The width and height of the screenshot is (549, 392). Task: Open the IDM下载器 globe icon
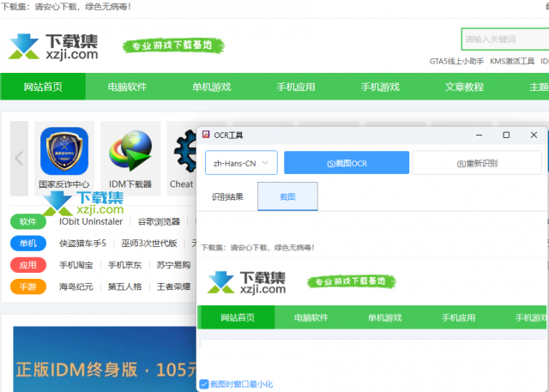pyautogui.click(x=130, y=151)
